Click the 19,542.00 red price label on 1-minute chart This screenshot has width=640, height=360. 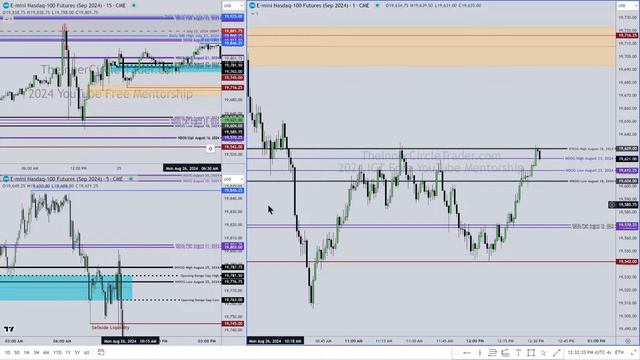click(627, 262)
